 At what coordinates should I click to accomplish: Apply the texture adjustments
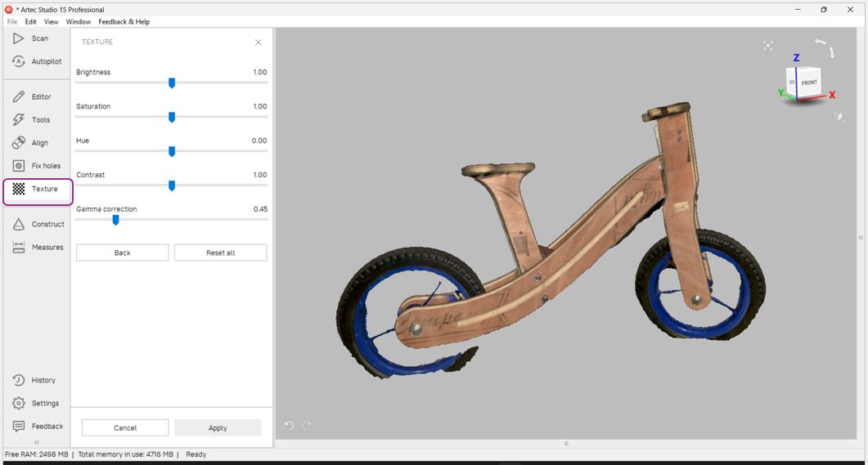pos(218,428)
